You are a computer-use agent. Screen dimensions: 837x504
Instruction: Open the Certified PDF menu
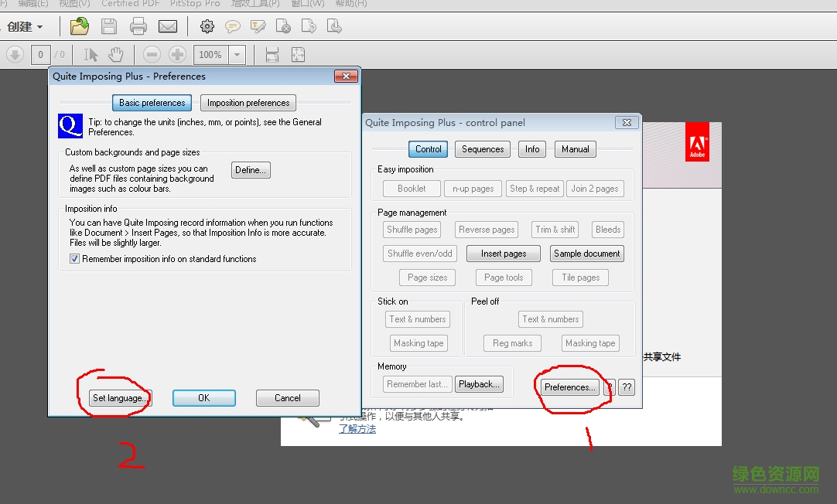[130, 4]
